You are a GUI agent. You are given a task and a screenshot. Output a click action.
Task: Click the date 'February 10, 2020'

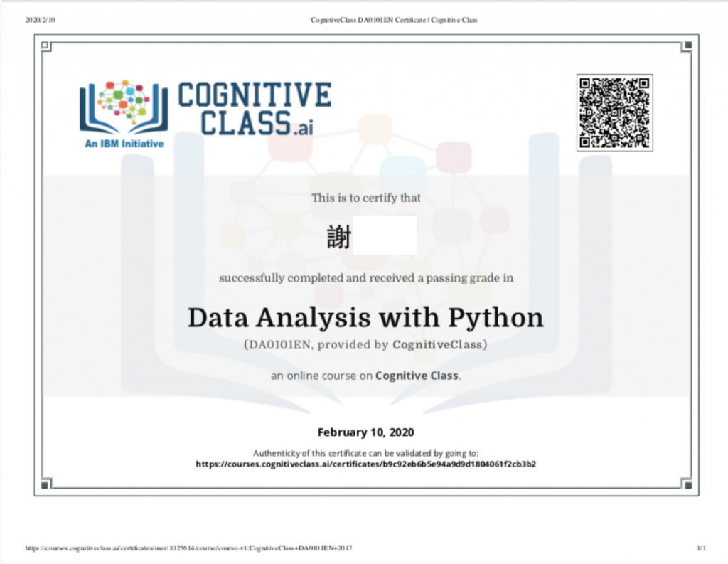(x=366, y=432)
